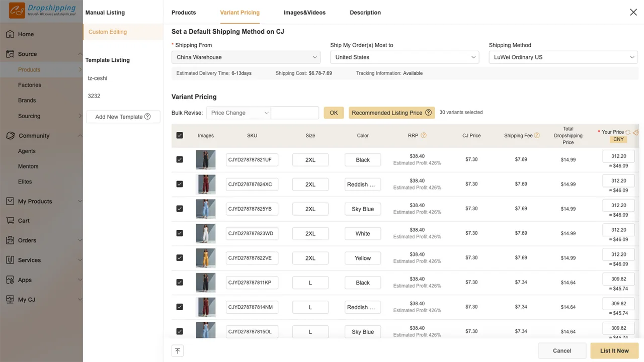Viewport: 644px width, 362px height.
Task: Toggle the select-all checkbox in table header
Action: coord(180,135)
